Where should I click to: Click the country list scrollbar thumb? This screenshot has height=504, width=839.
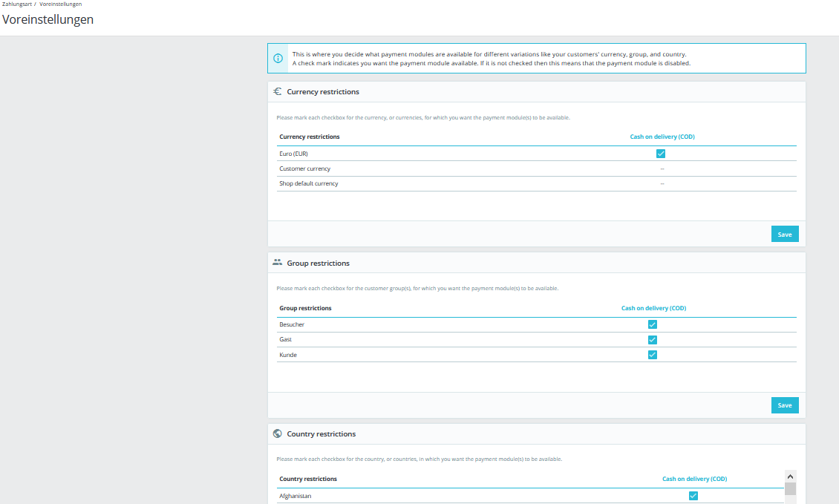[790, 488]
